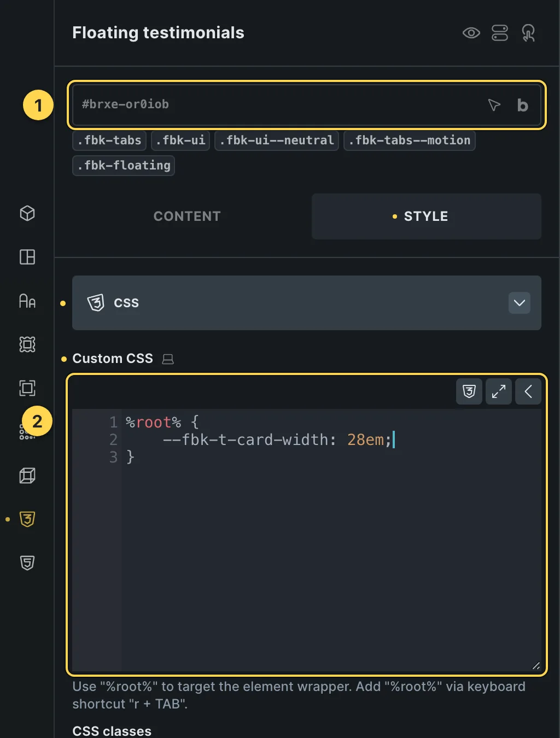Click the CSS3 shield icon in code editor toolbar
The height and width of the screenshot is (738, 560).
(x=469, y=391)
